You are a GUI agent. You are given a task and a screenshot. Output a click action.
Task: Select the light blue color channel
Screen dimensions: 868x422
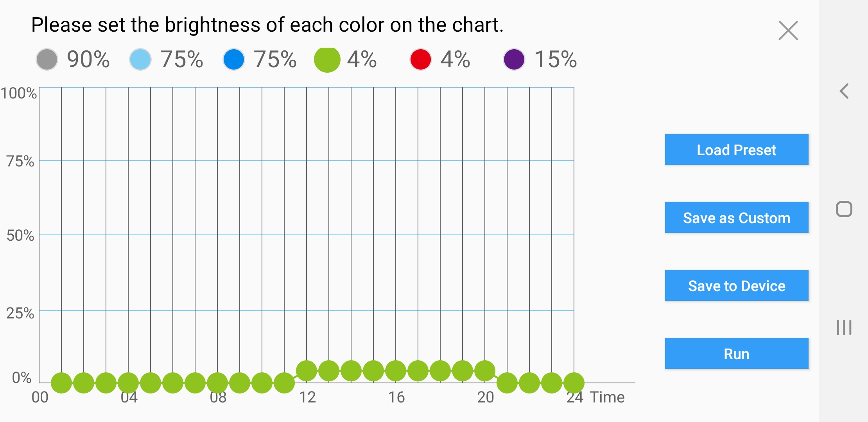pyautogui.click(x=140, y=59)
